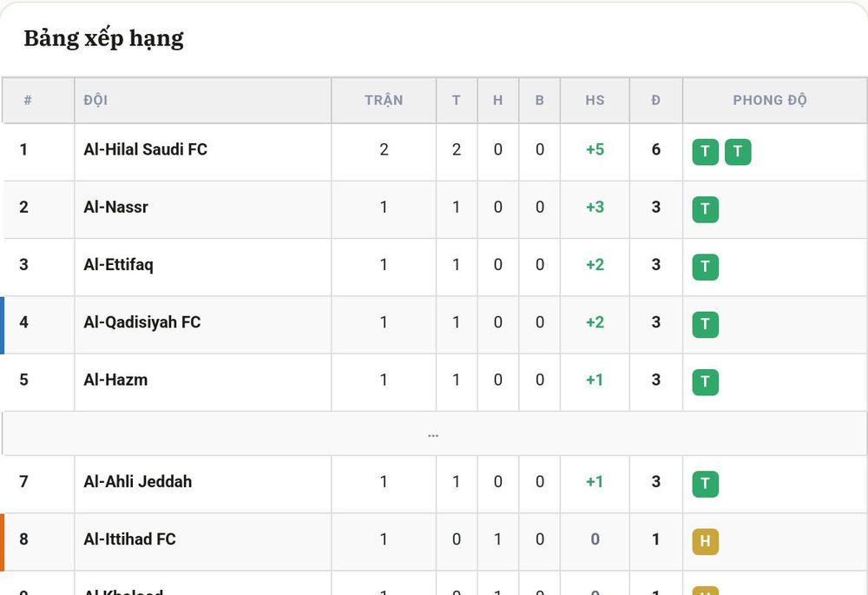Click Al-Hilal's +5 goal difference value
Screen dimensions: 868x595
pos(595,149)
